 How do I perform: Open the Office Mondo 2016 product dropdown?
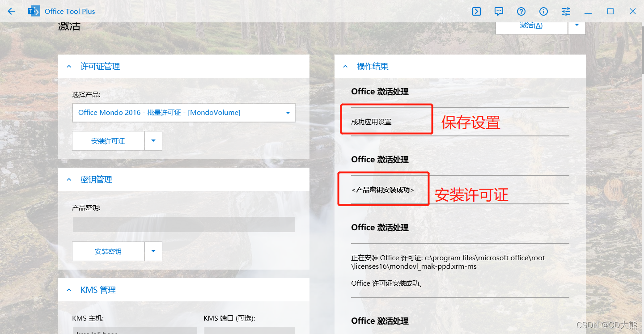point(184,113)
